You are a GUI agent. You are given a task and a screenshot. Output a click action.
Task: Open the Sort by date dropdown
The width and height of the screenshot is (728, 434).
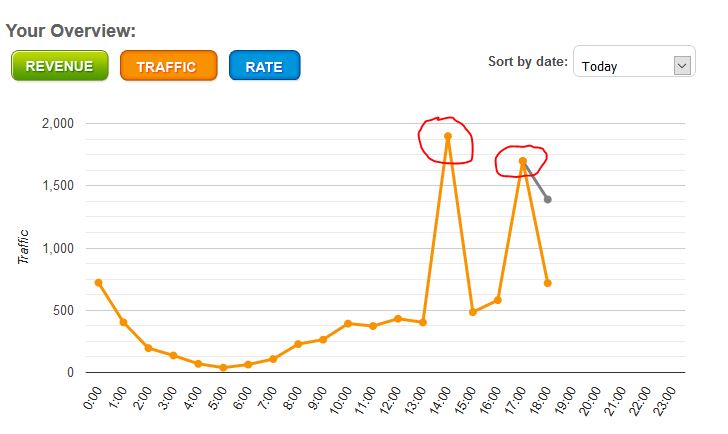pos(634,66)
